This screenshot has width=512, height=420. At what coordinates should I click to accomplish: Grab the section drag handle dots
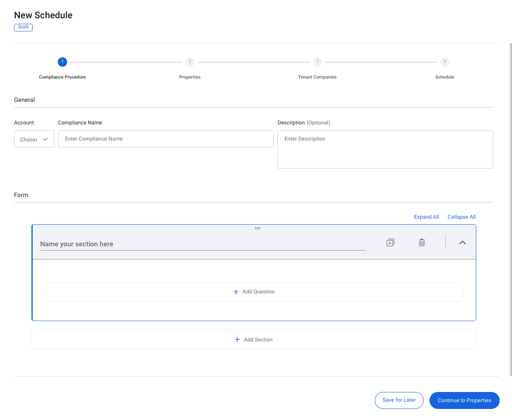tap(257, 228)
